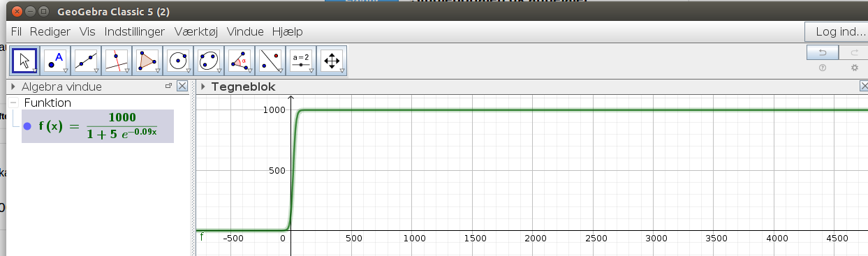
Task: Select the f(x) formula row
Action: (x=98, y=126)
